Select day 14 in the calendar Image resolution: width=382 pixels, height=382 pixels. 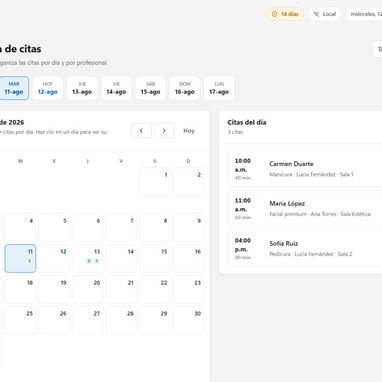[121, 258]
